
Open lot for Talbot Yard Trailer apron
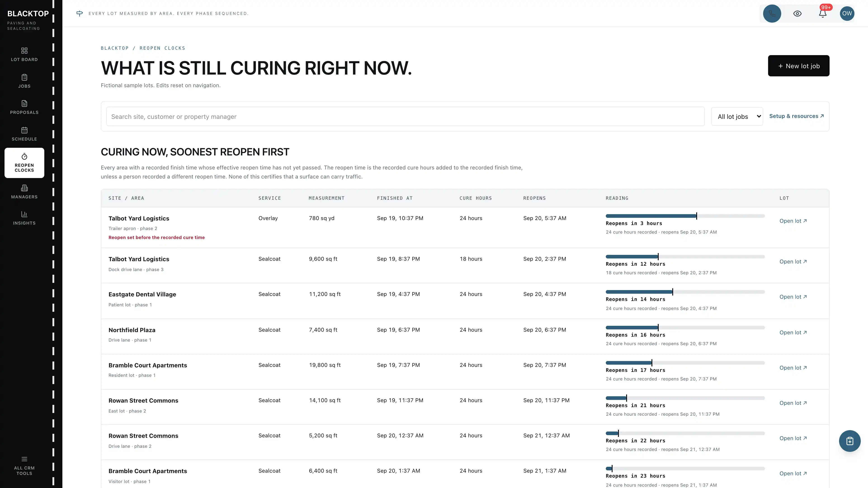(793, 221)
